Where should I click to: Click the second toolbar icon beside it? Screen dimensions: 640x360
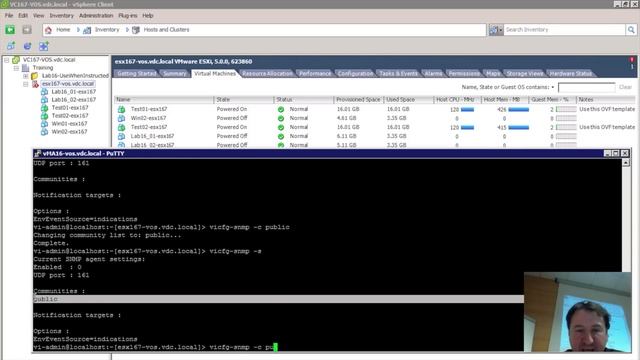(27, 46)
